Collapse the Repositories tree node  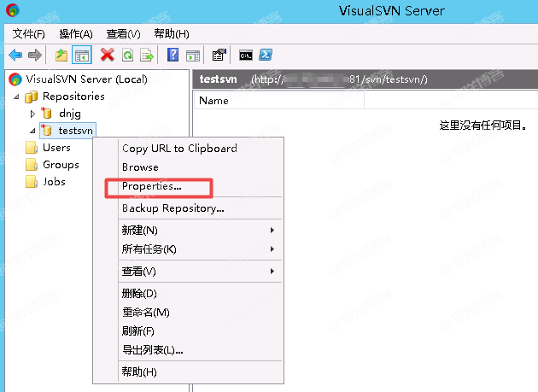(18, 97)
